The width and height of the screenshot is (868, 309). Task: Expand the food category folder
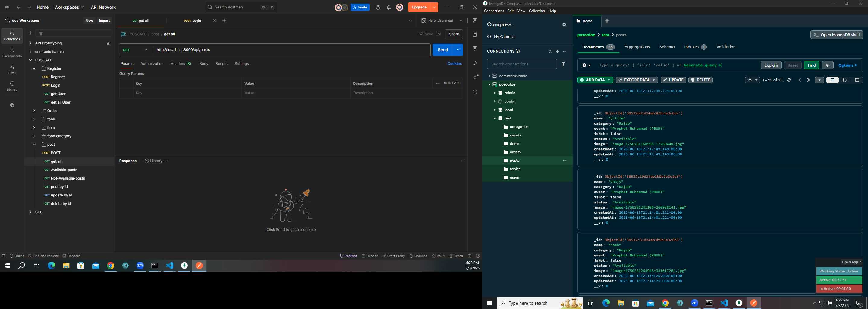tap(34, 136)
